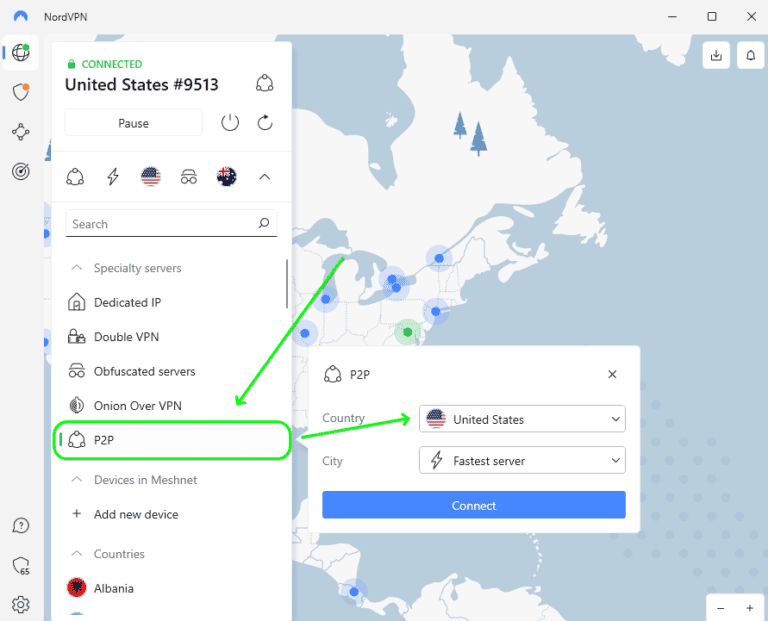
Task: Open Settings gear in sidebar
Action: 21,605
